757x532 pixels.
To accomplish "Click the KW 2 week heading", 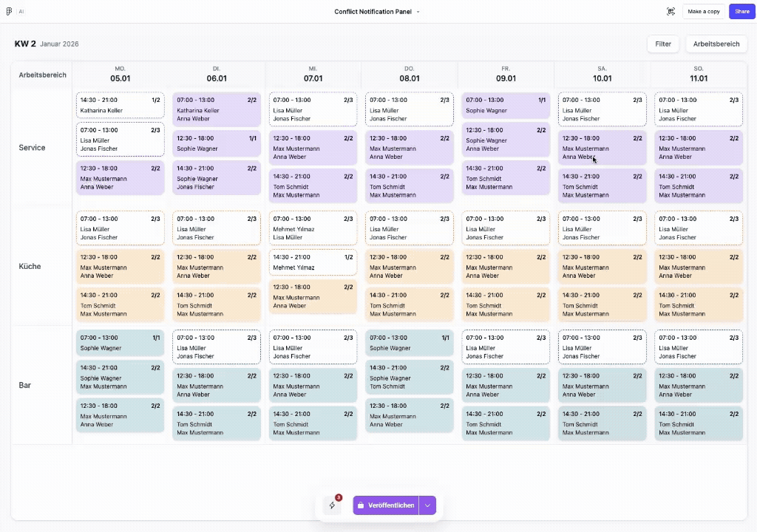I will coord(25,44).
